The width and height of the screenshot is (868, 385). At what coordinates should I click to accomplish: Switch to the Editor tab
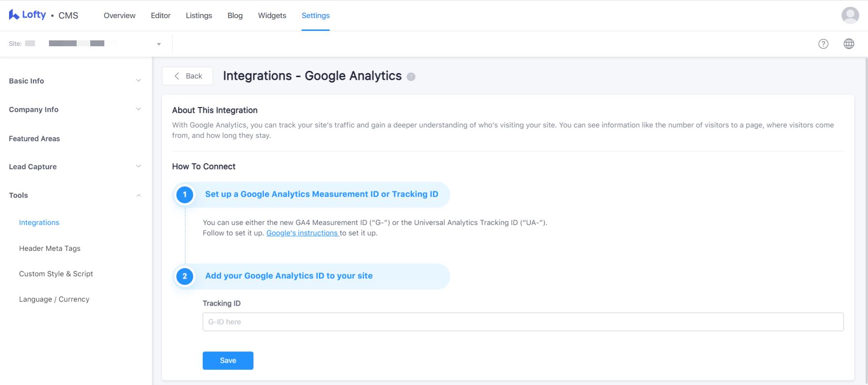[161, 15]
